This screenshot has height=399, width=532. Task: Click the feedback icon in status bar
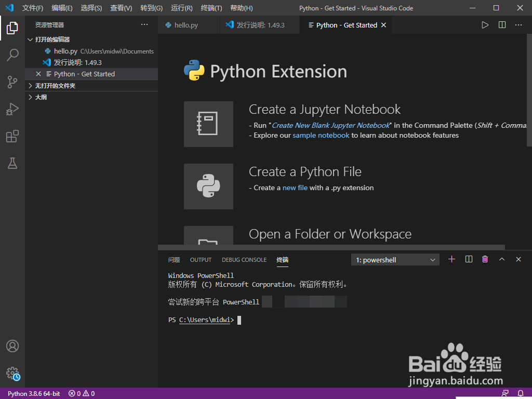pos(505,394)
